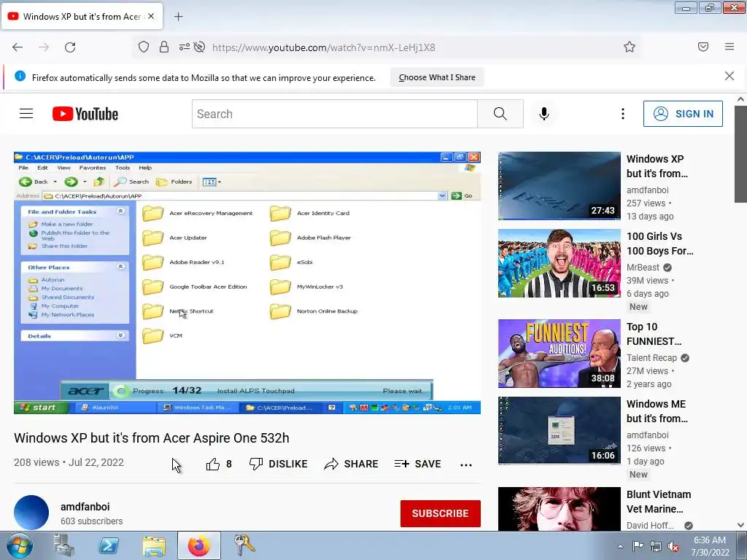Open a new browser tab
This screenshot has width=747, height=560.
178,17
